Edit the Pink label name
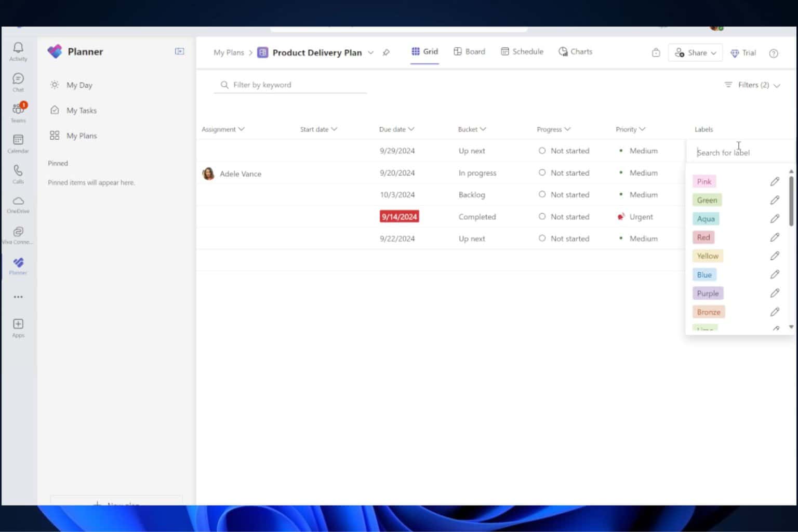The height and width of the screenshot is (532, 798). tap(775, 181)
